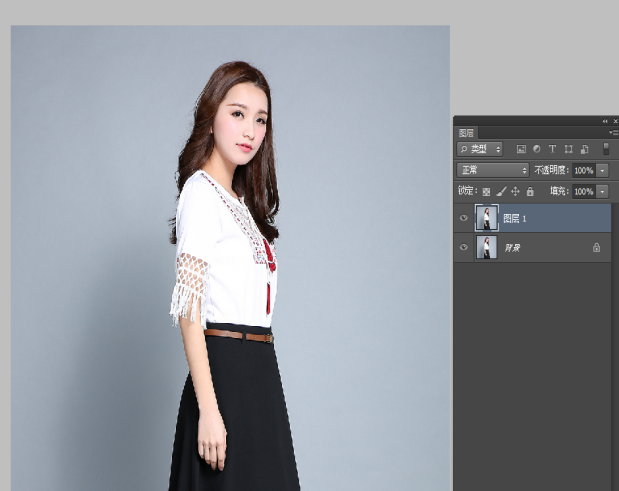Lock position move icon

515,191
